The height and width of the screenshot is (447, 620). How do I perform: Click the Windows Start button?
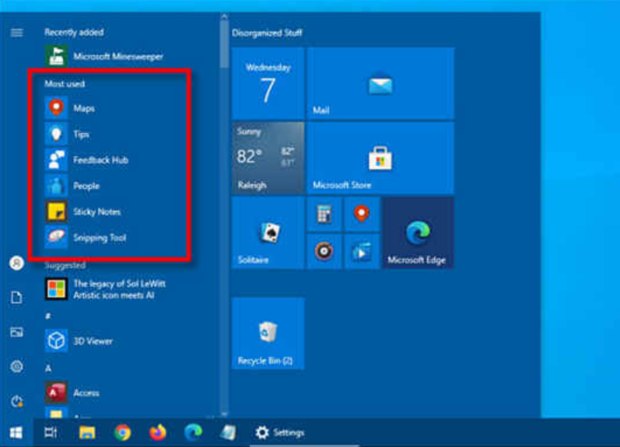click(16, 432)
